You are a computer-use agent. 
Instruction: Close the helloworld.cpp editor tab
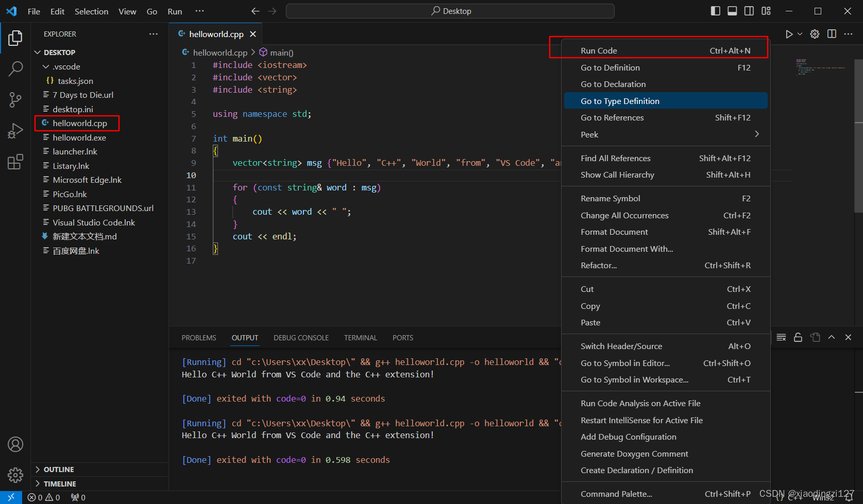tap(253, 34)
